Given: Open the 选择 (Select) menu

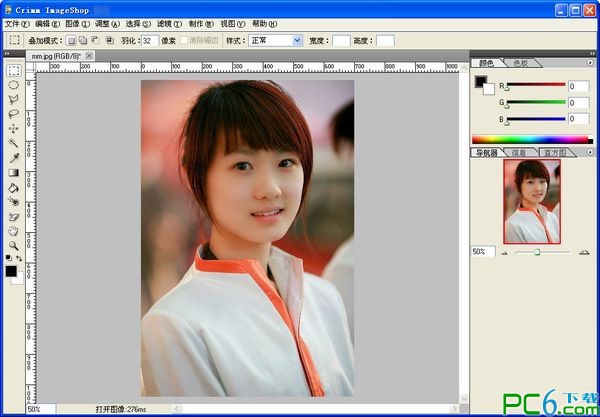Looking at the screenshot, I should tap(138, 24).
